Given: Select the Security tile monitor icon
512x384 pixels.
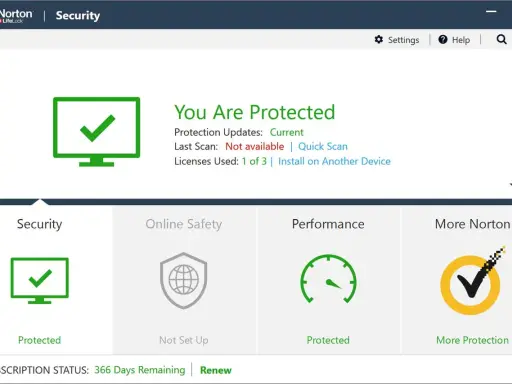Looking at the screenshot, I should 40,280.
